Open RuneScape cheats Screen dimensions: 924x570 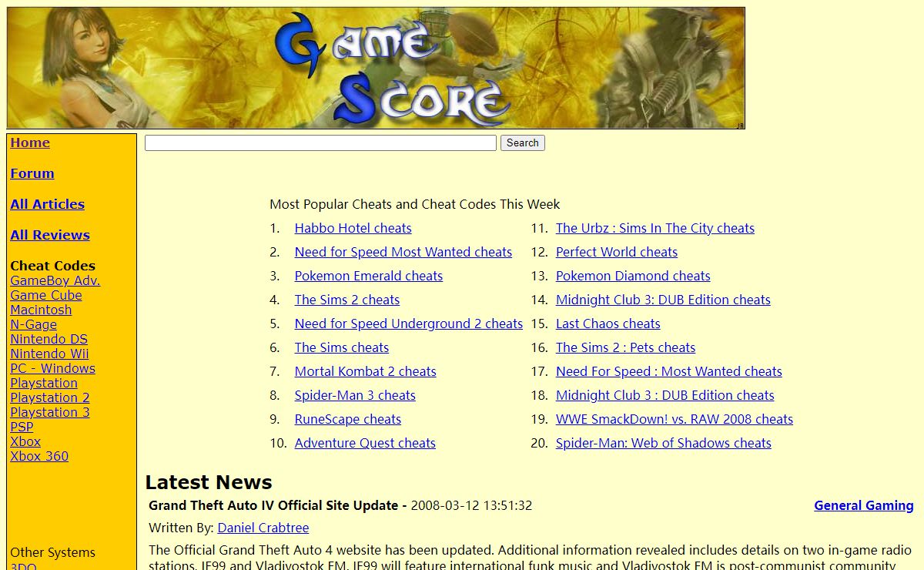348,419
